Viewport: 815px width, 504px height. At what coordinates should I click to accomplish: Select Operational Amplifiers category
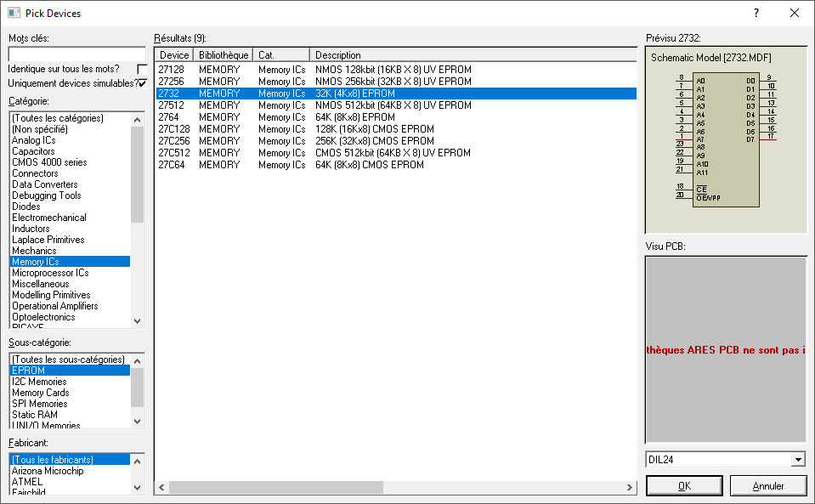54,306
